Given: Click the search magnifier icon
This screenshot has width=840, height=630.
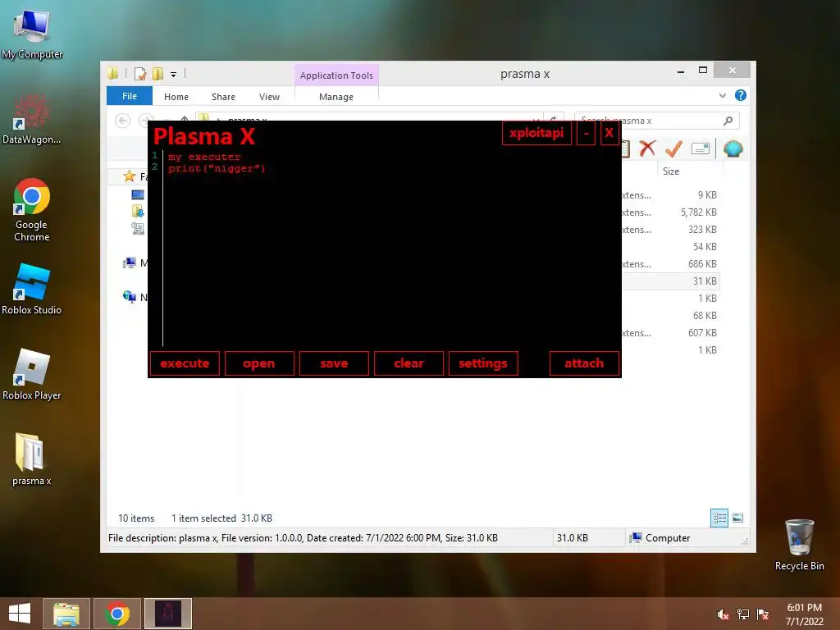Looking at the screenshot, I should [x=728, y=121].
